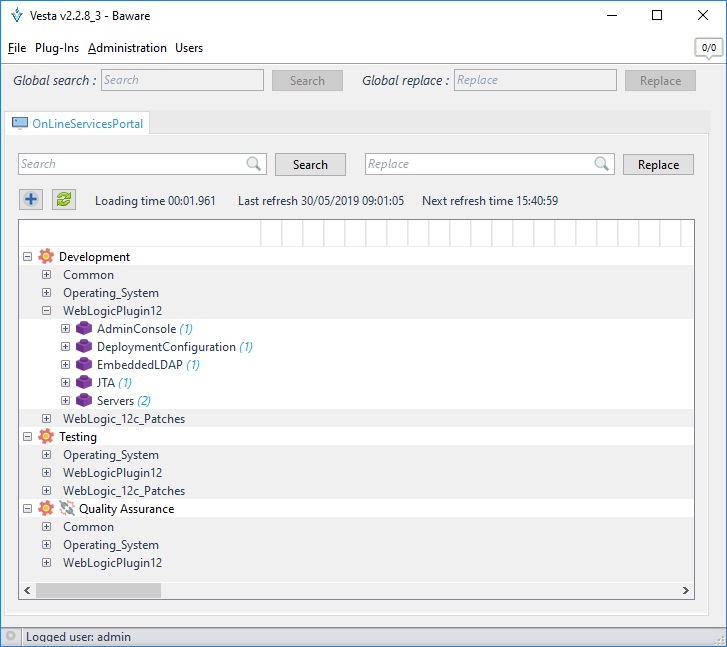
Task: Collapse the Quality Assurance tree node
Action: (x=27, y=509)
